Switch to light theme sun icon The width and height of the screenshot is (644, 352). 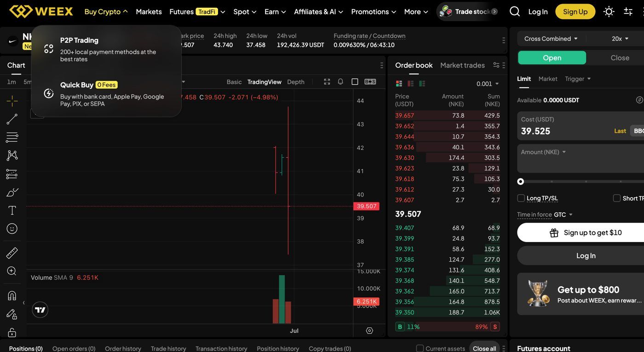(x=609, y=12)
